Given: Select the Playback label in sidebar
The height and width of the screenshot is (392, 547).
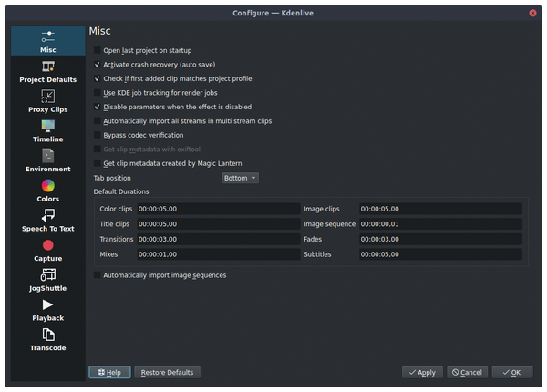Looking at the screenshot, I should click(47, 318).
